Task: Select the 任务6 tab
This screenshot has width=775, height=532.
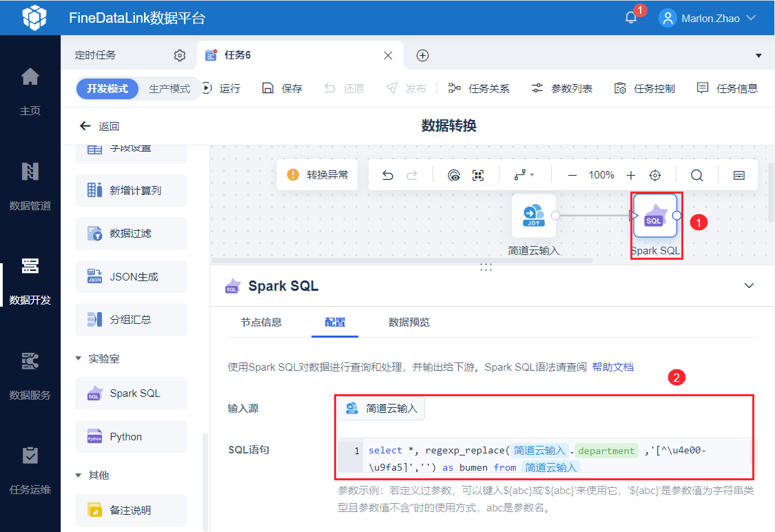Action: tap(300, 55)
